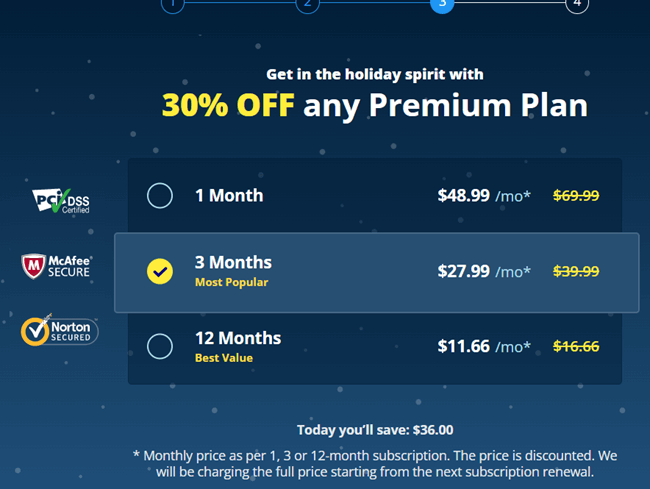Image resolution: width=650 pixels, height=489 pixels.
Task: Jump to step 4 in progress bar
Action: 575,4
